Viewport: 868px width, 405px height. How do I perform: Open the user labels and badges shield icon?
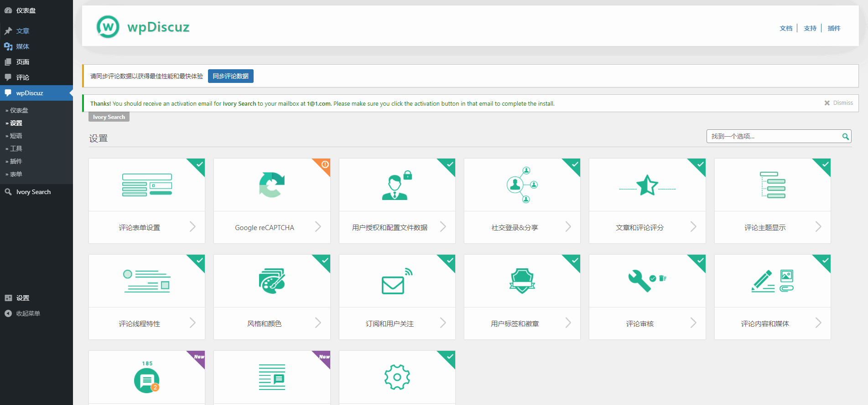pyautogui.click(x=522, y=281)
